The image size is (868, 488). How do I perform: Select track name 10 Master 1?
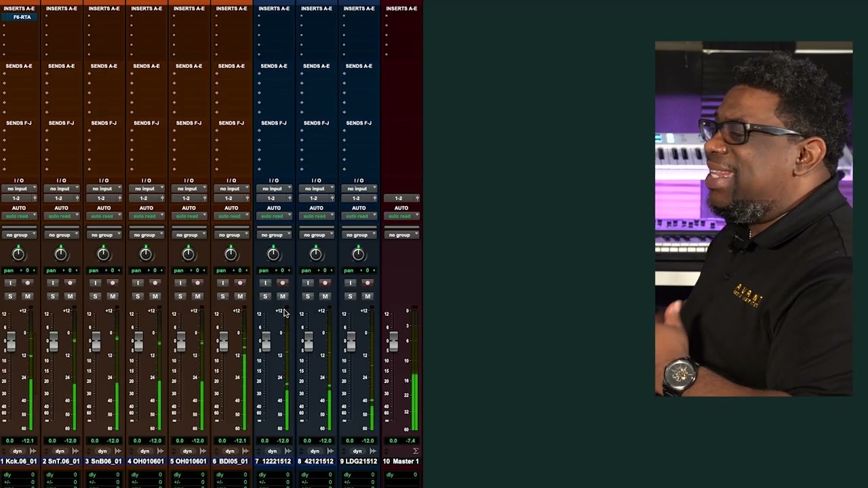coord(401,462)
